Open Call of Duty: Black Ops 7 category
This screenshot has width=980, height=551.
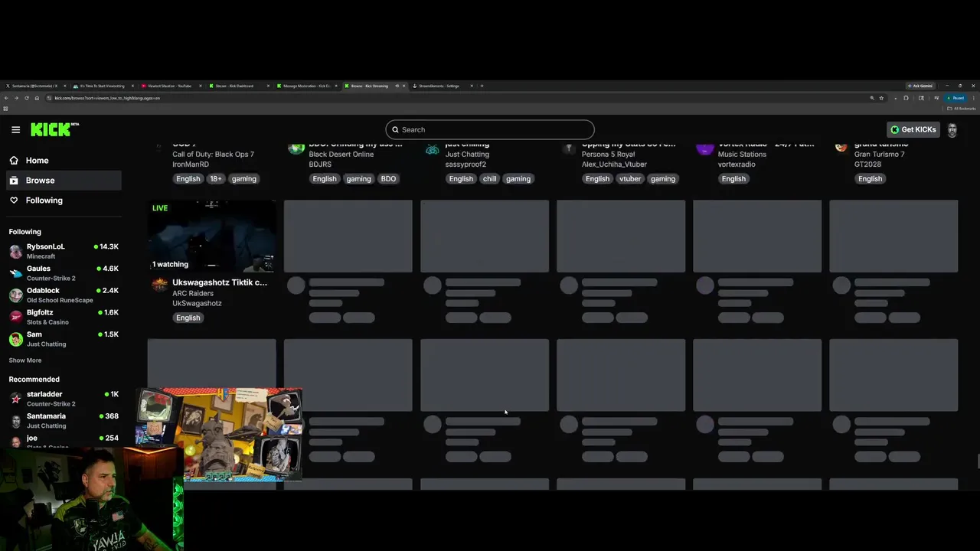(x=213, y=155)
